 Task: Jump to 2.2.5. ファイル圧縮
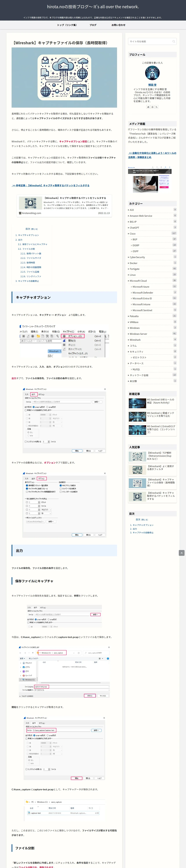[x=30, y=272]
